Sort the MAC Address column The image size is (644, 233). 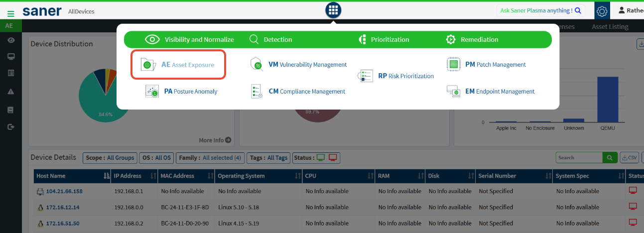(x=210, y=176)
